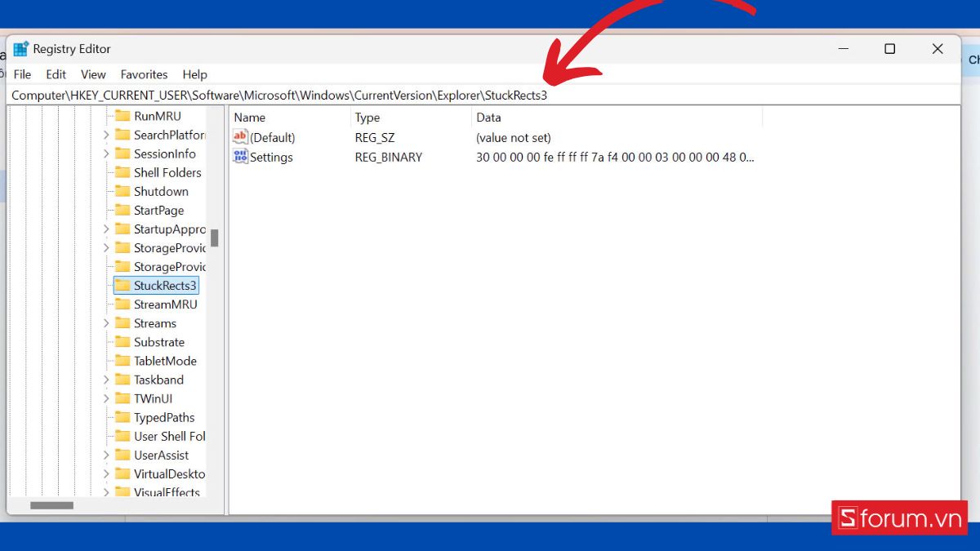The height and width of the screenshot is (551, 980).
Task: Expand the SessionInfo key
Action: coord(106,153)
